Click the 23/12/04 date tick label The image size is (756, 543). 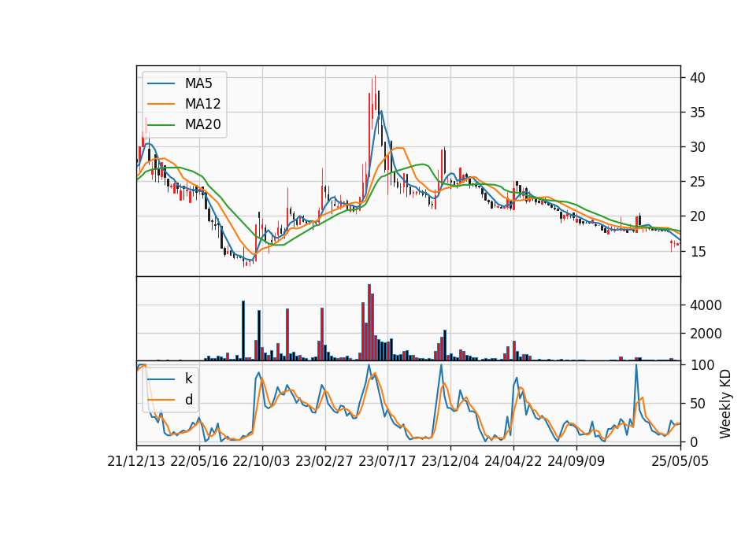450,461
